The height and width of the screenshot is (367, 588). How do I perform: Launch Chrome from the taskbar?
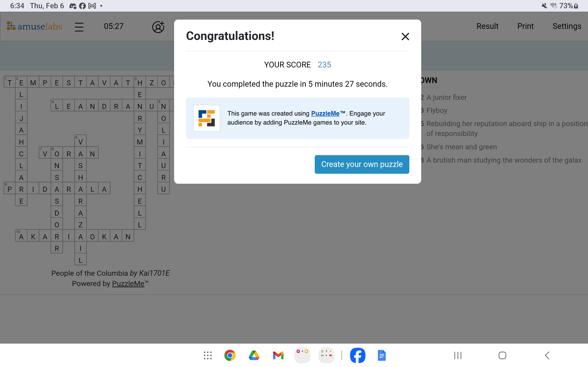pos(230,355)
